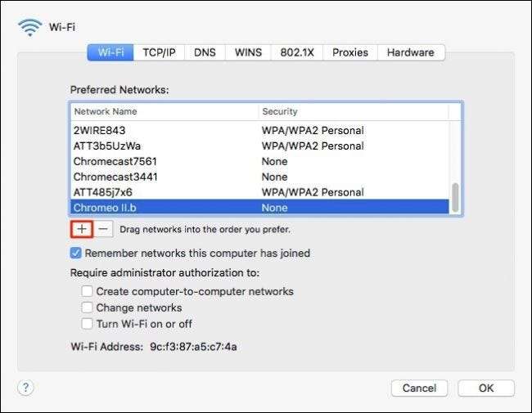532x413 pixels.
Task: Click the minus button to remove network
Action: click(103, 229)
